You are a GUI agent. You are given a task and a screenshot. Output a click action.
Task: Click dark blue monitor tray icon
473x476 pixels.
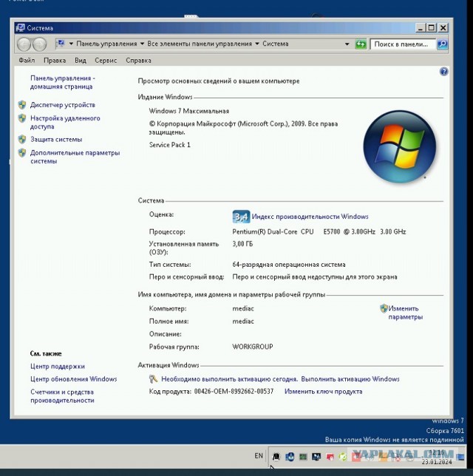(x=316, y=457)
